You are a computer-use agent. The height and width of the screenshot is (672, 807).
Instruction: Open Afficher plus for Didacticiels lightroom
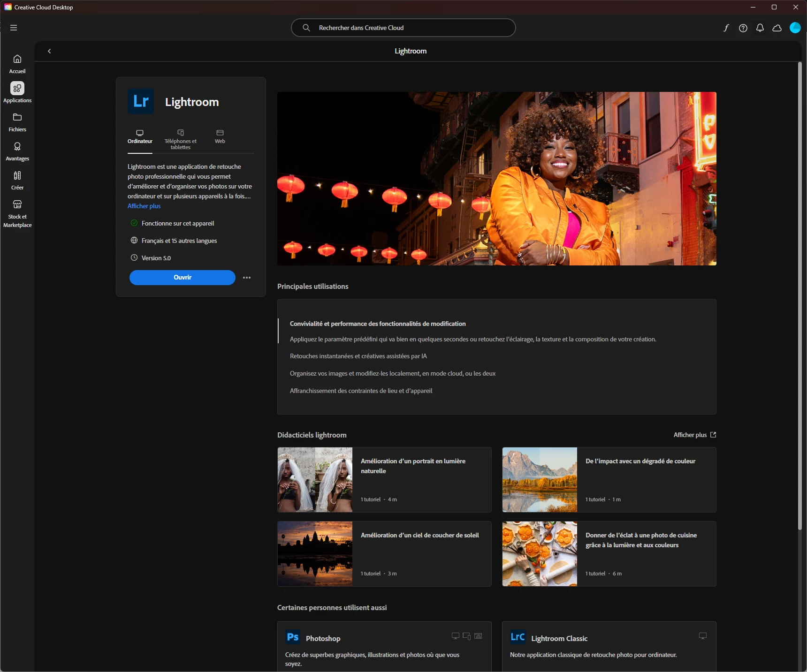[x=694, y=435]
